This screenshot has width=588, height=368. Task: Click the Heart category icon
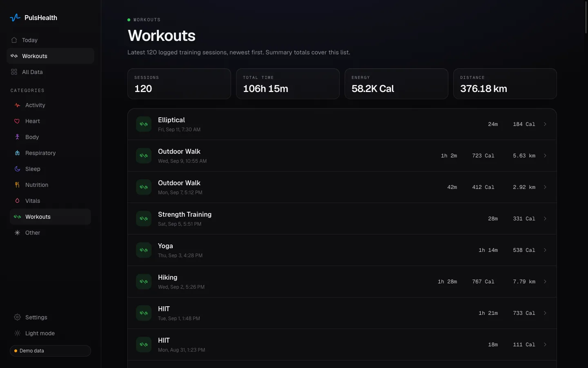[17, 121]
